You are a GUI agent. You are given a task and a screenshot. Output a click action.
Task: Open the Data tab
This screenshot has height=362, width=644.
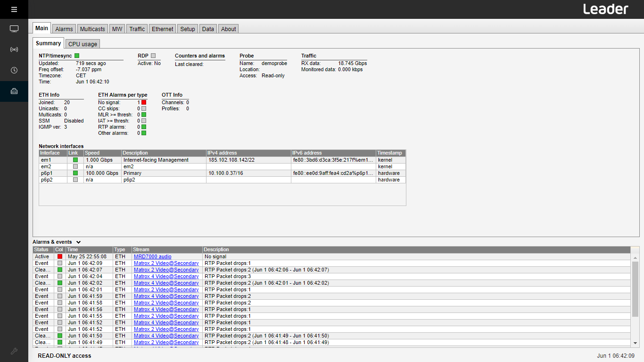(208, 29)
